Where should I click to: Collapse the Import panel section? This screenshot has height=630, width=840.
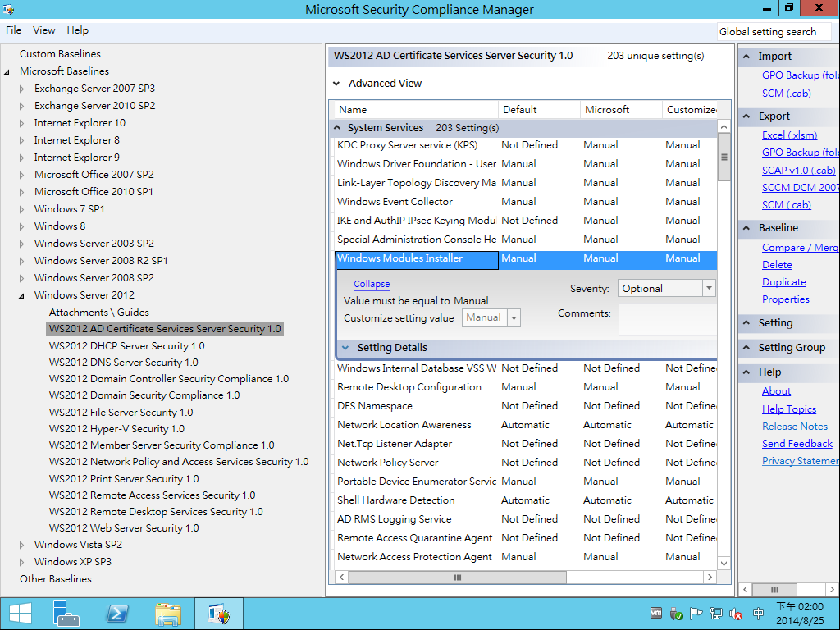point(746,57)
